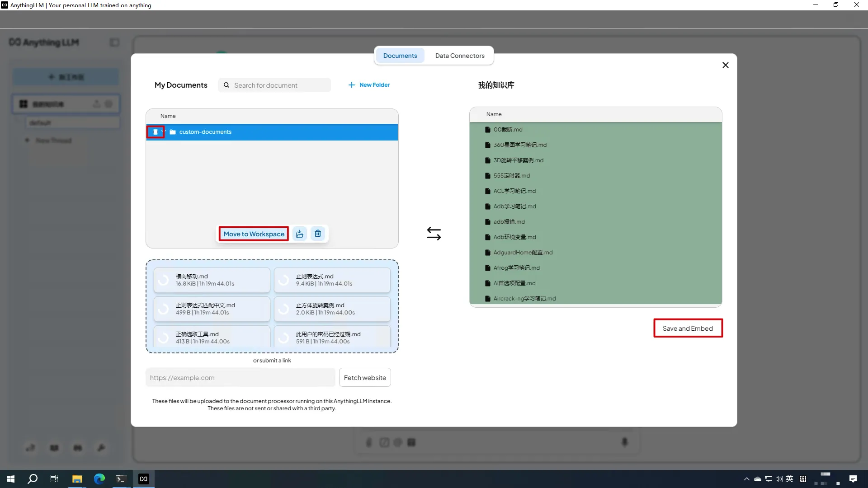This screenshot has width=868, height=488.
Task: Click the search magnifier icon
Action: pos(226,85)
